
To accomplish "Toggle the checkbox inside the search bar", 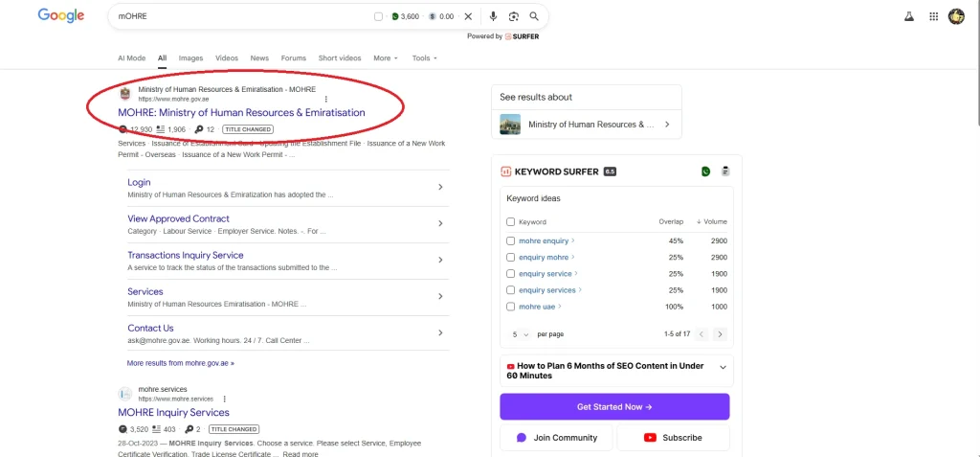I will click(378, 16).
